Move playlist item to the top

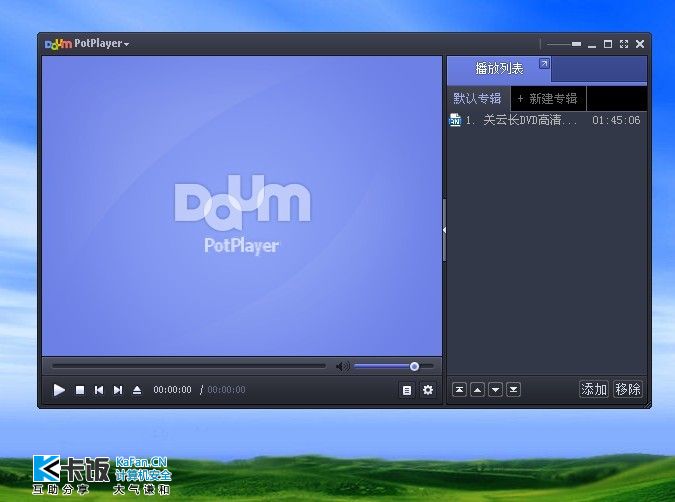click(x=459, y=390)
